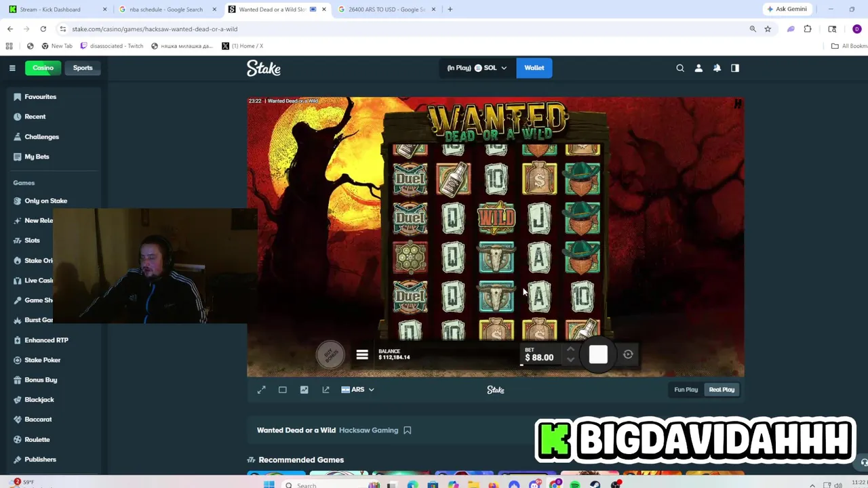Open the disassociated - Twitch bookmark

pyautogui.click(x=112, y=46)
